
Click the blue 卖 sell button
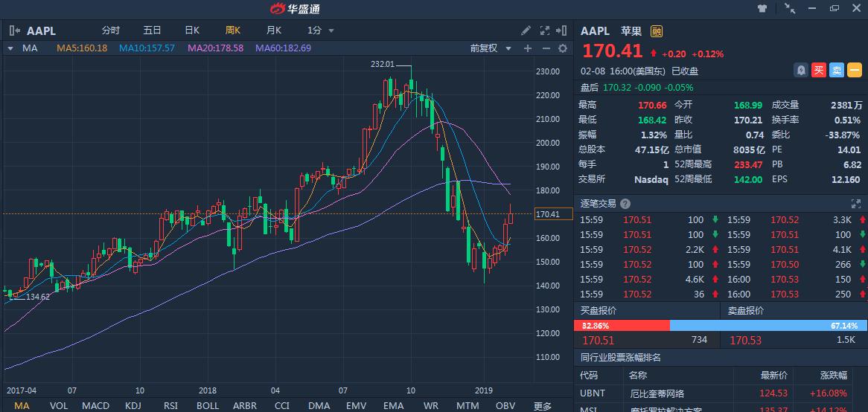coord(837,71)
